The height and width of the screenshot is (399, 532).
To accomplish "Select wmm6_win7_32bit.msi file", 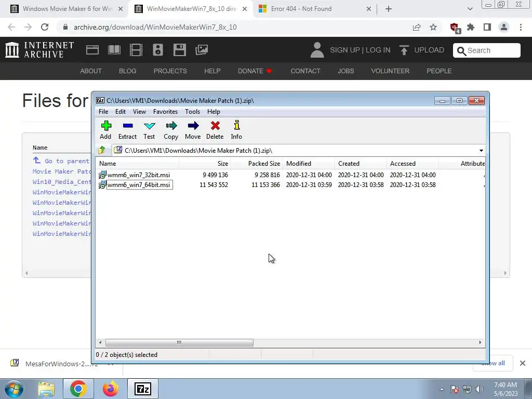I will [138, 175].
